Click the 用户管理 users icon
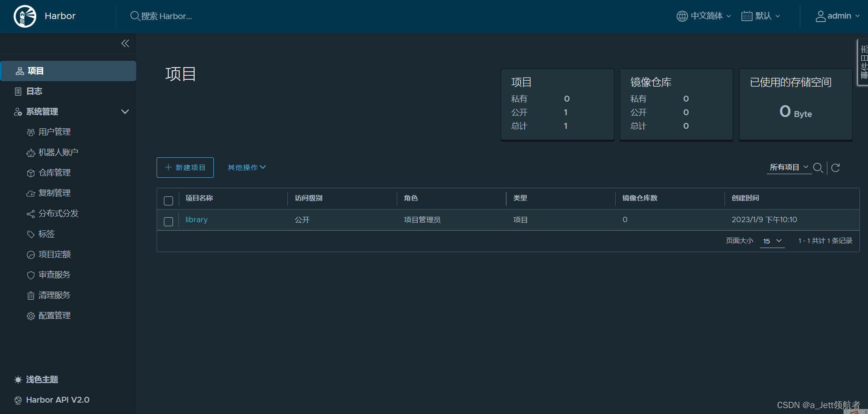This screenshot has width=868, height=414. 31,132
